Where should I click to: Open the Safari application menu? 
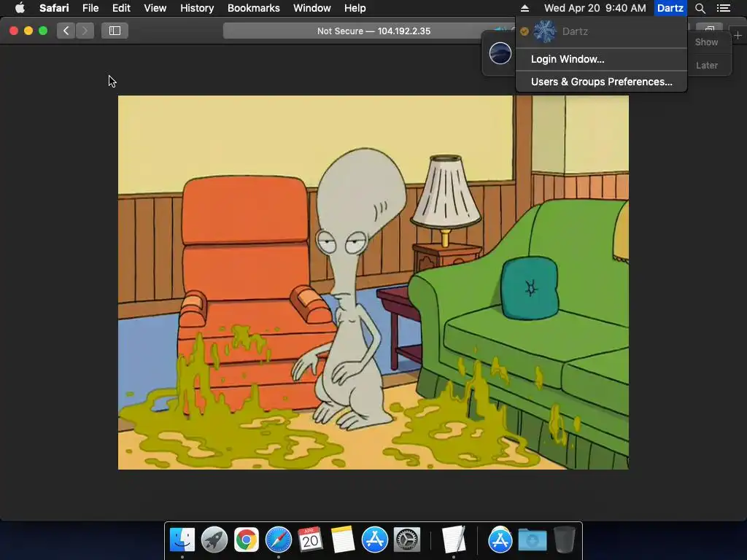coord(54,8)
